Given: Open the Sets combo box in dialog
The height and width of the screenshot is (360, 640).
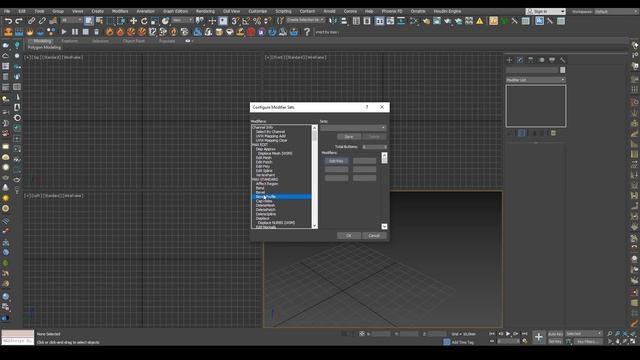Looking at the screenshot, I should pos(353,128).
